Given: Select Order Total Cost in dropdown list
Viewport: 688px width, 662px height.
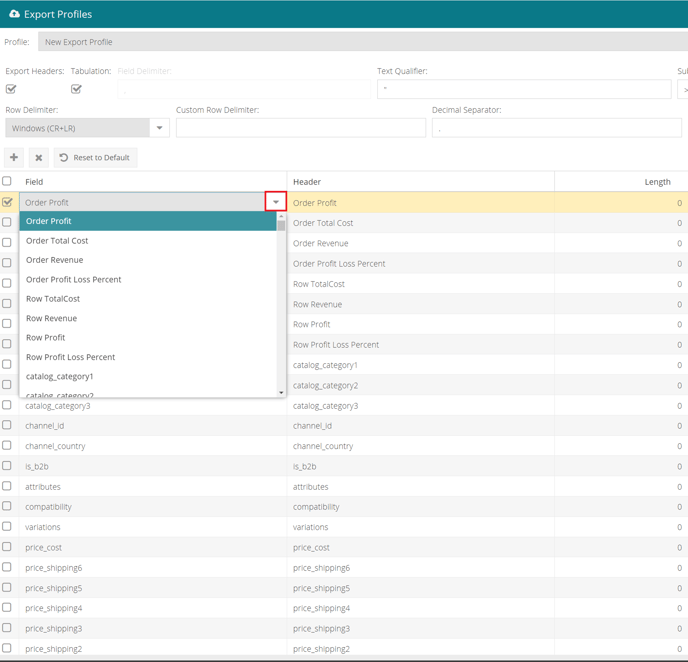Looking at the screenshot, I should pos(148,241).
